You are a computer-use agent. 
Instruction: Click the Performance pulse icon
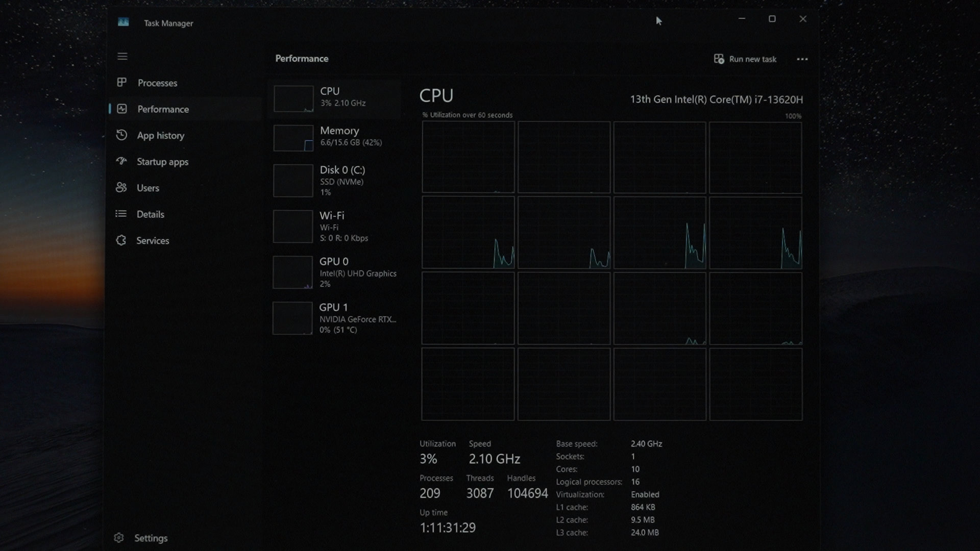tap(121, 109)
